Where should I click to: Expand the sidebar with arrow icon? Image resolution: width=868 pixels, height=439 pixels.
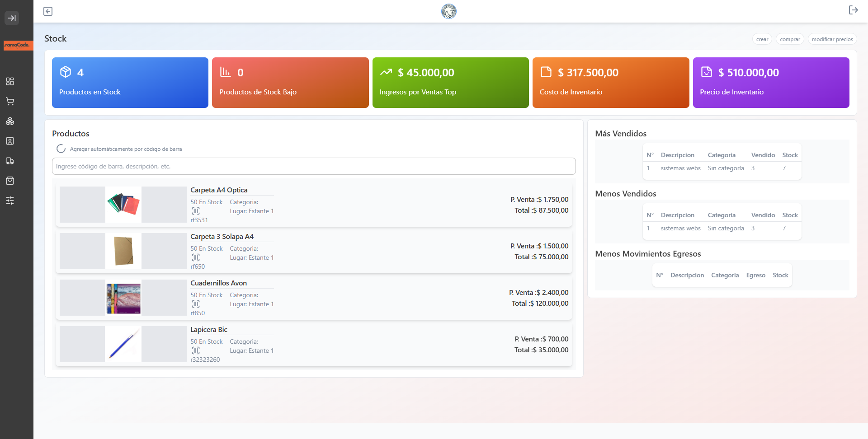(x=12, y=18)
